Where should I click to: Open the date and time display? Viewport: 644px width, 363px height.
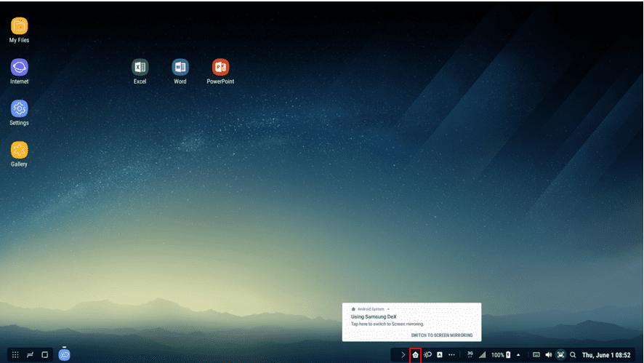tap(606, 355)
